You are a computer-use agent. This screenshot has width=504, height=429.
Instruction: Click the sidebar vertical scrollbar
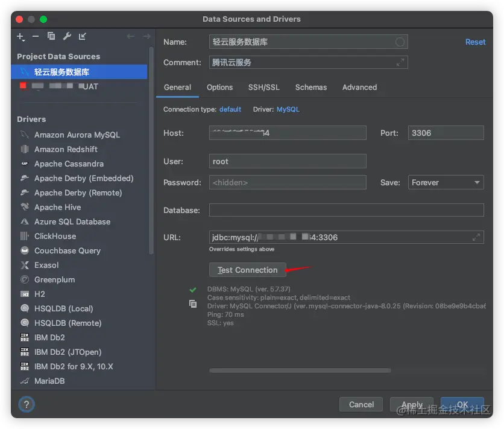point(151,150)
